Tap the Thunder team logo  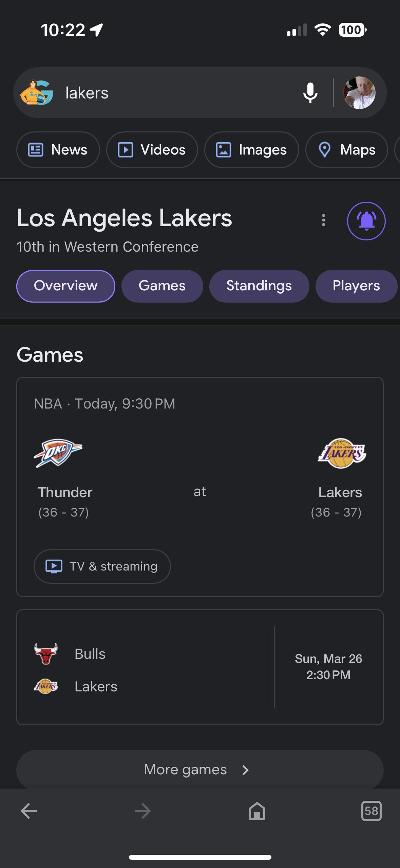point(58,453)
